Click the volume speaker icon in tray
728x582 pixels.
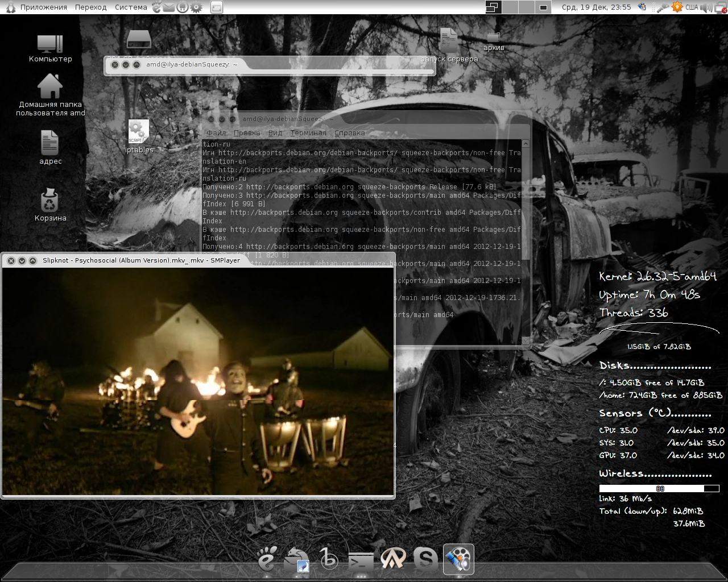pyautogui.click(x=706, y=7)
